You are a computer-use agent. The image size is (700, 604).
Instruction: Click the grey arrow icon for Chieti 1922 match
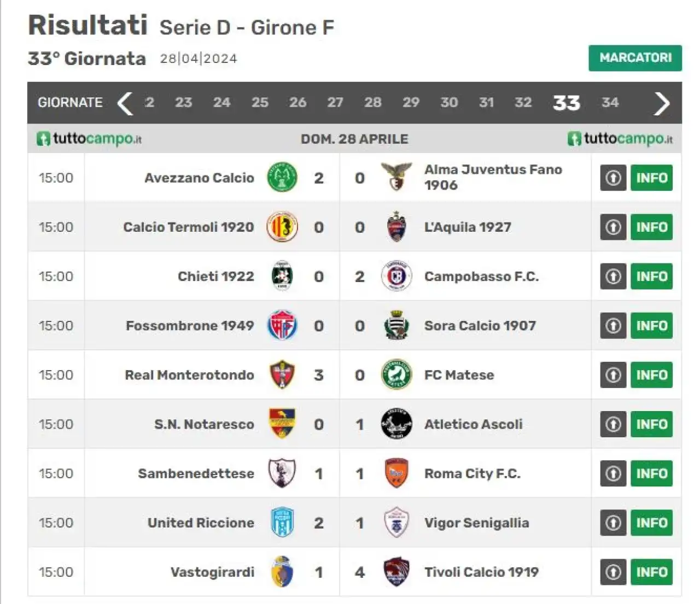(613, 276)
